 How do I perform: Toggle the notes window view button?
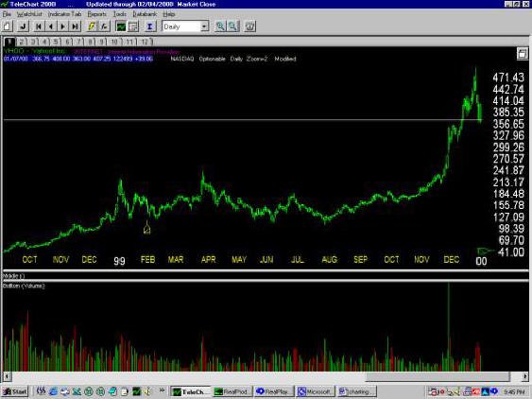[133, 26]
